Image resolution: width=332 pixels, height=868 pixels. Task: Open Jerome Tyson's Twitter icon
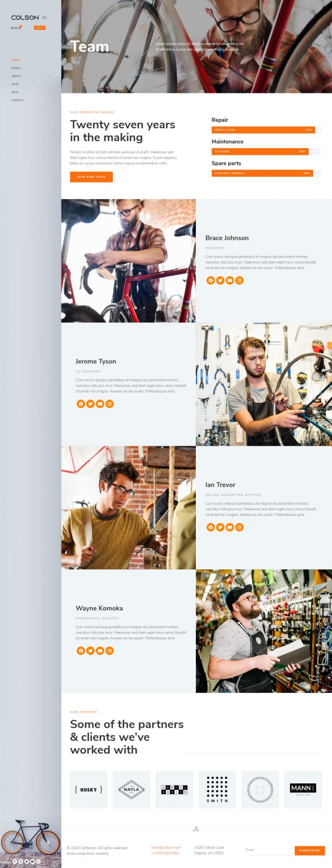point(90,404)
